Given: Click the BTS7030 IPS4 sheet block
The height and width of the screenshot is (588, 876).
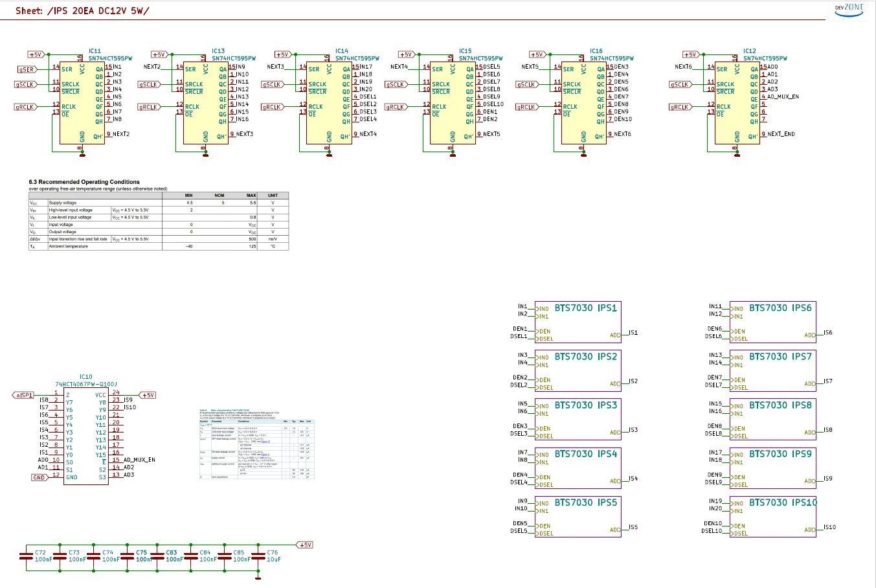Looking at the screenshot, I should [578, 468].
